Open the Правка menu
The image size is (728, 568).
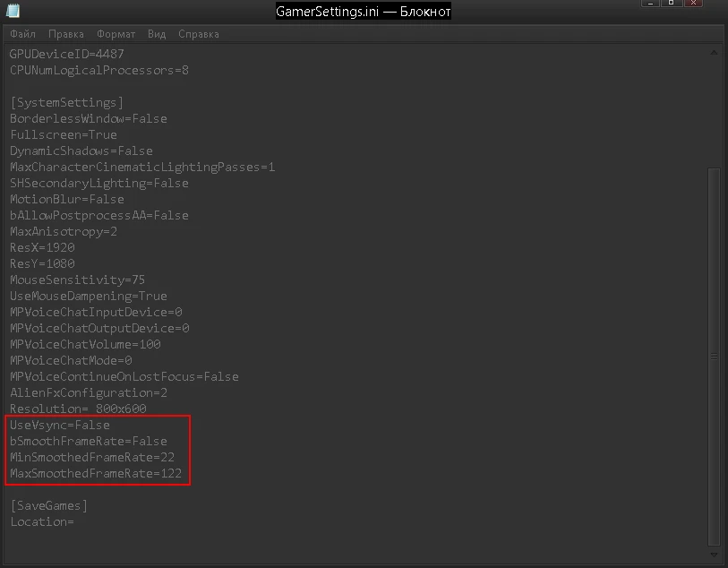[x=66, y=34]
